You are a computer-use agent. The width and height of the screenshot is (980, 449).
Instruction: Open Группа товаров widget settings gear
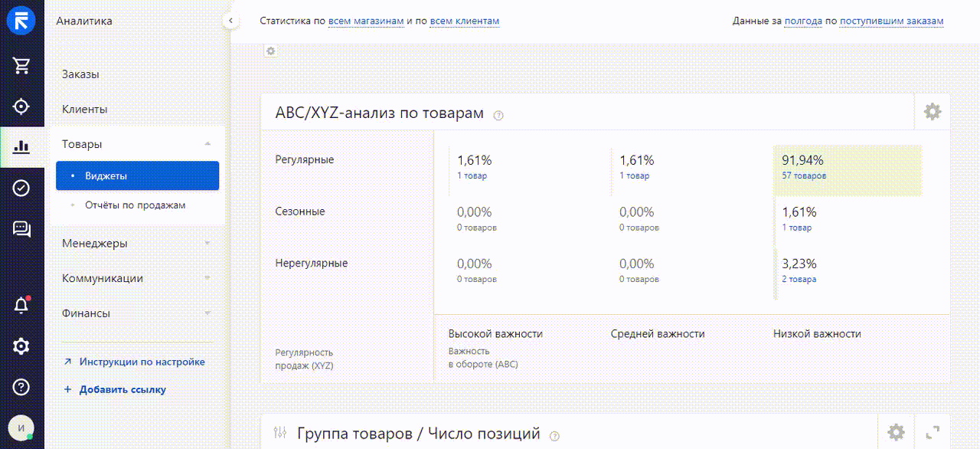point(896,432)
